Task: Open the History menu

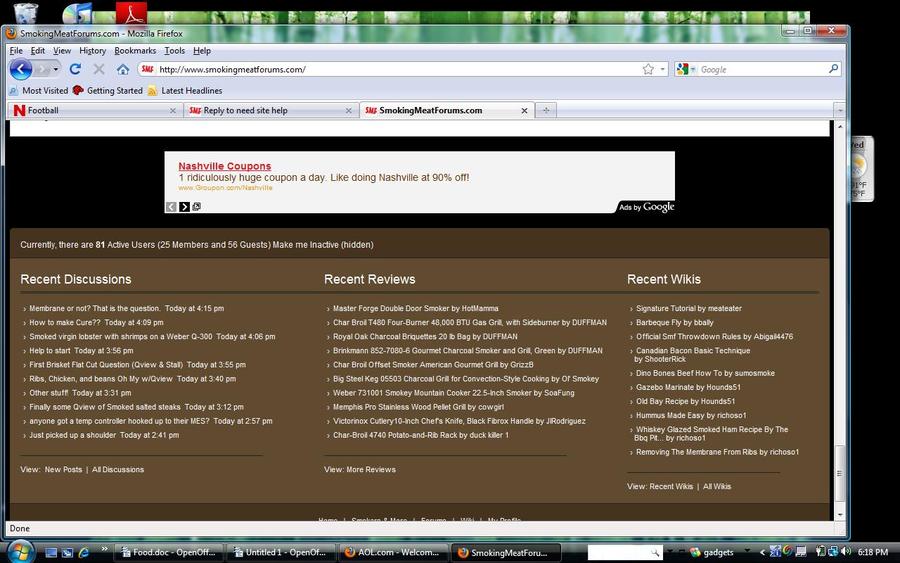Action: 92,51
